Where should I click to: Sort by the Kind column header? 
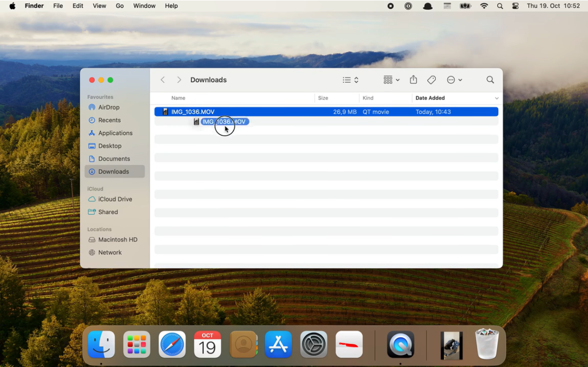368,98
